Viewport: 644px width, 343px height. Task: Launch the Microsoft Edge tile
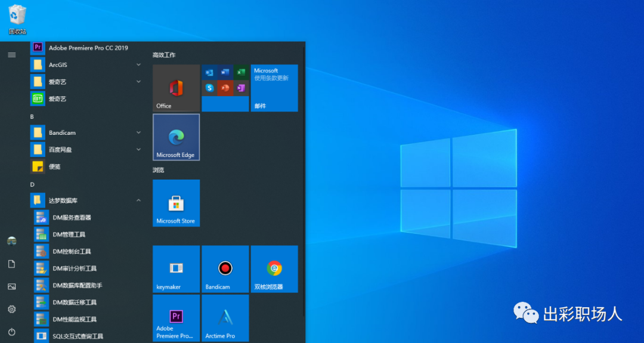(176, 137)
